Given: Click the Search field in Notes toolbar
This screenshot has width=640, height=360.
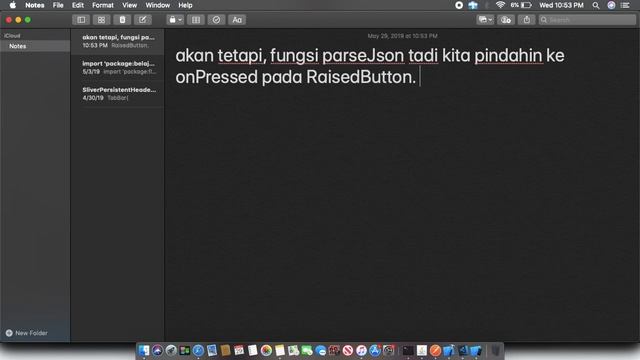Looking at the screenshot, I should click(587, 20).
